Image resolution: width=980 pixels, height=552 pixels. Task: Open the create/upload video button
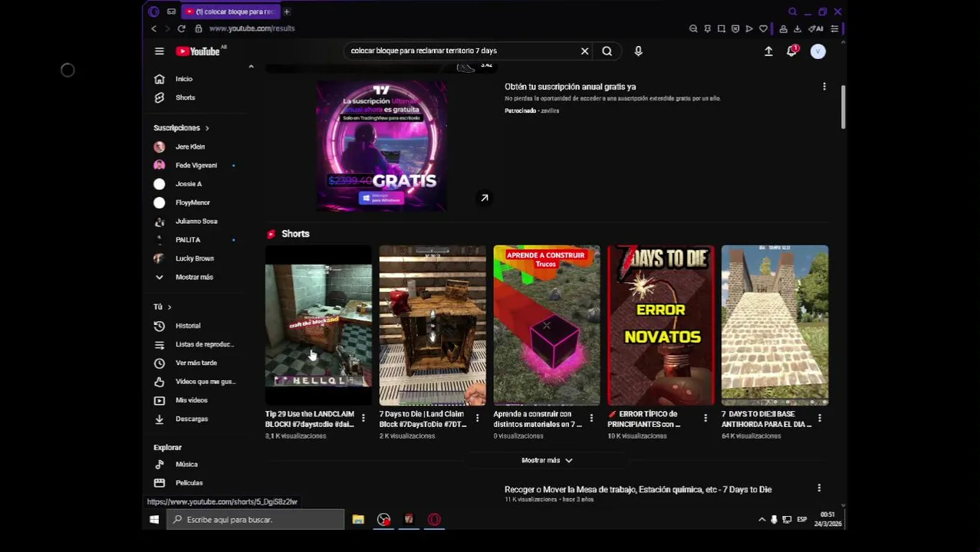coord(768,51)
